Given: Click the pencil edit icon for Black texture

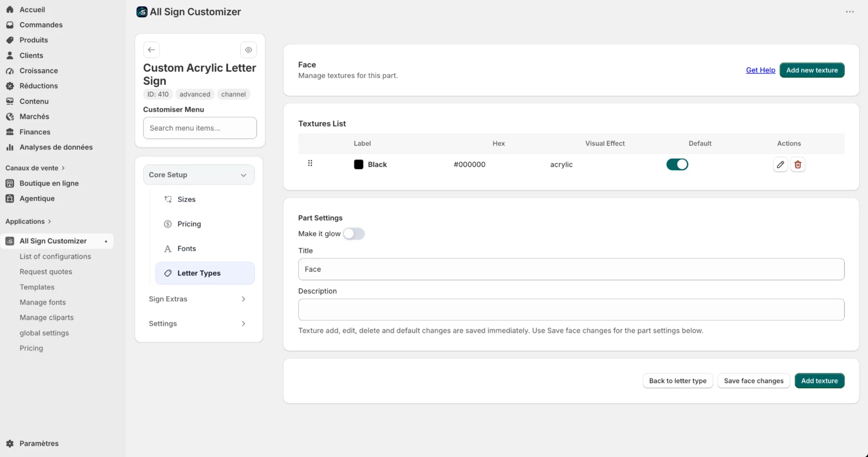Looking at the screenshot, I should (x=780, y=164).
